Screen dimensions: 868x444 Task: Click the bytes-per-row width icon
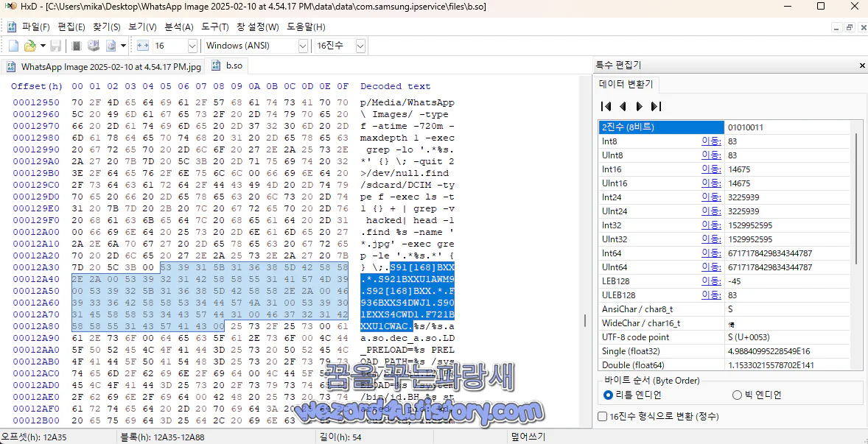pos(143,46)
